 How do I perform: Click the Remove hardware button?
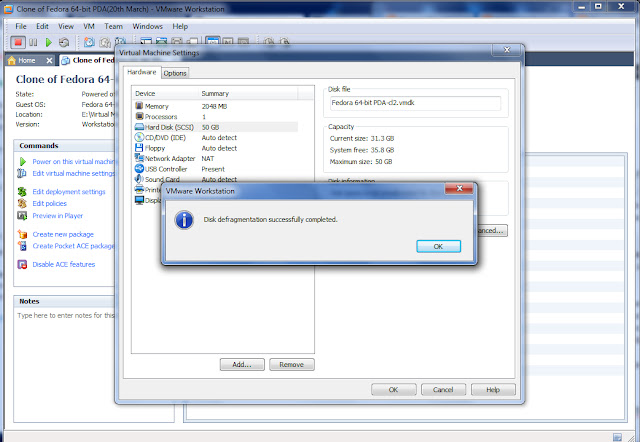pos(292,364)
